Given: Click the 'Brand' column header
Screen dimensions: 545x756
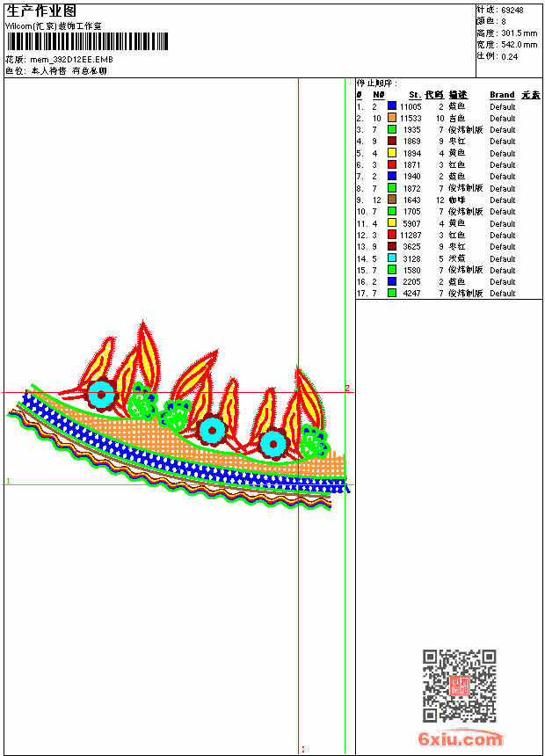Looking at the screenshot, I should point(502,95).
